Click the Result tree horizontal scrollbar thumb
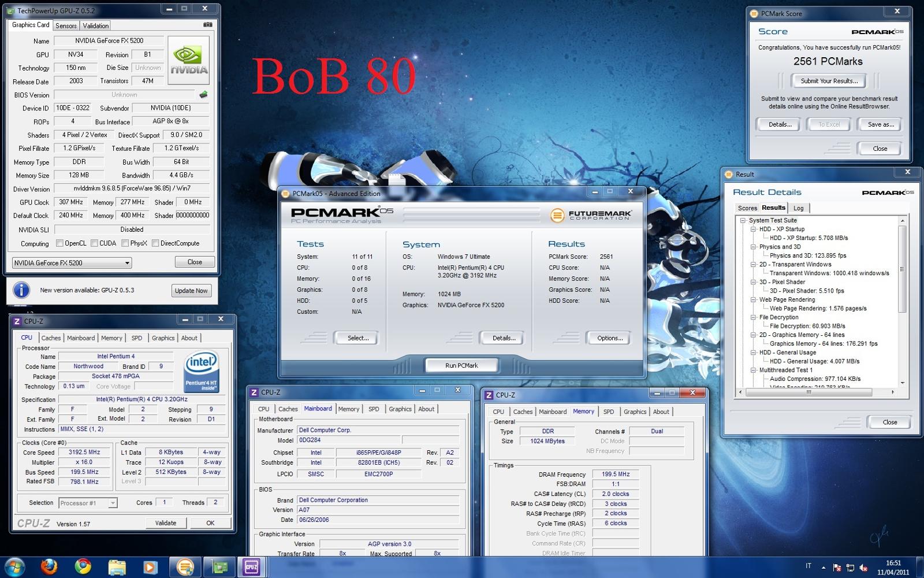924x578 pixels. click(x=808, y=392)
